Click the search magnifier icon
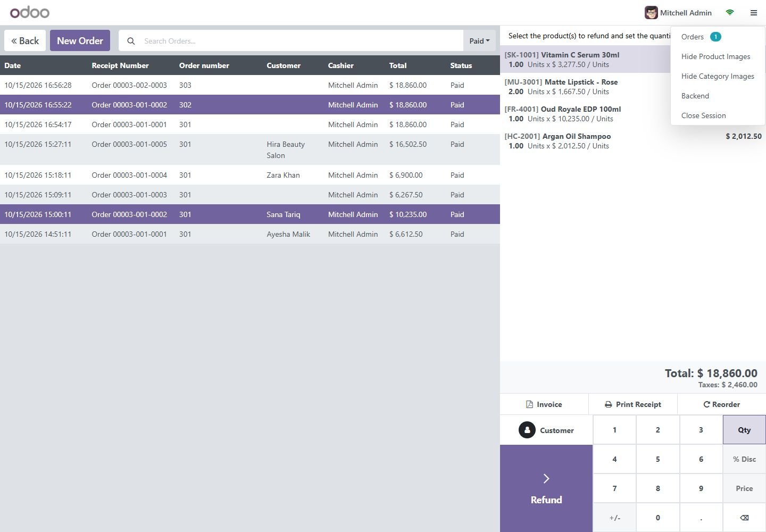Screen dimensions: 766x532 coord(131,41)
